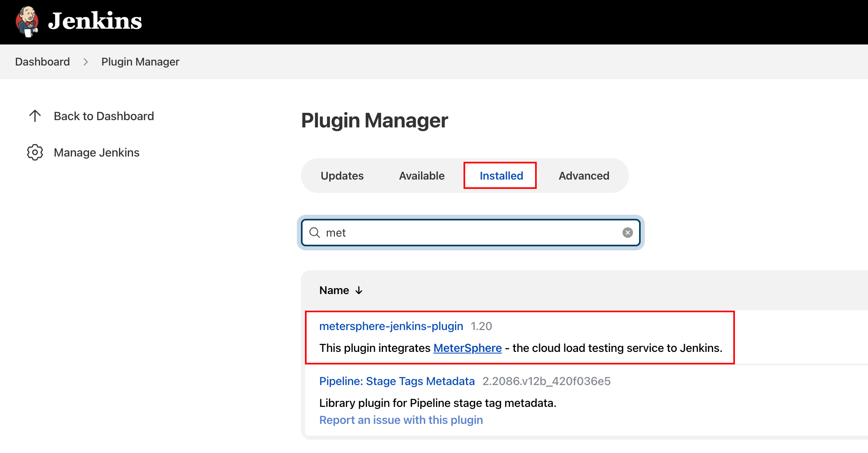Screen dimensions: 868x453
Task: Click version 2.2086.v12b_420f036e5 text
Action: [546, 381]
